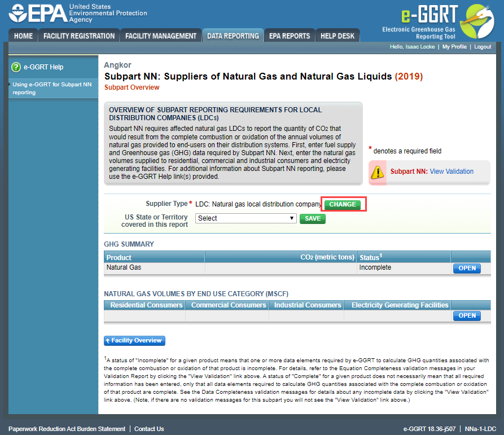Viewport: 504px width, 435px height.
Task: Log out using the Logout link
Action: pos(483,47)
